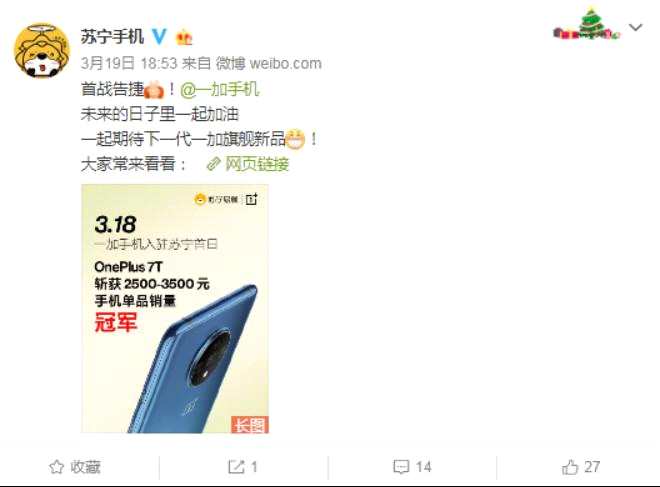Viewport: 660px width, 487px height.
Task: Open the OnePlus 7T poster thumbnail
Action: 175,308
